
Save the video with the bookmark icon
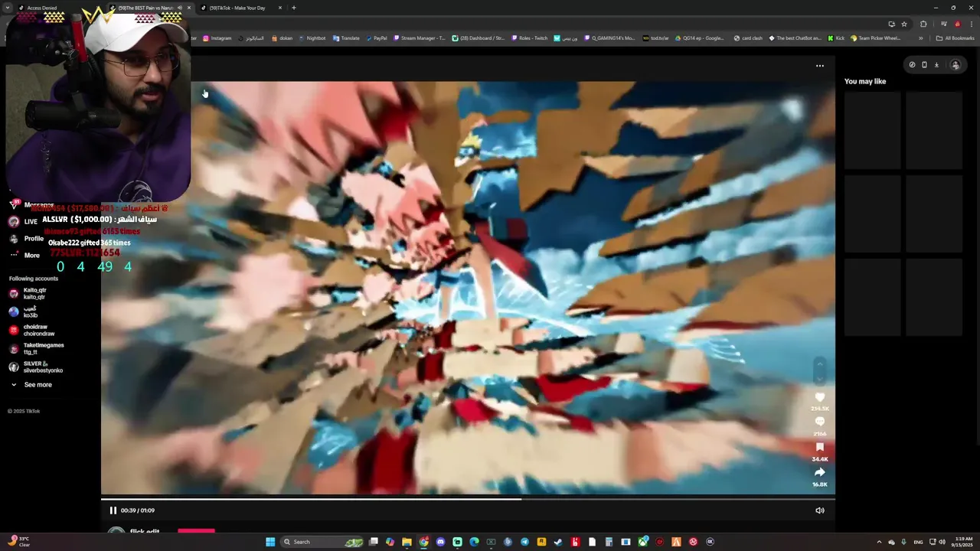coord(820,447)
